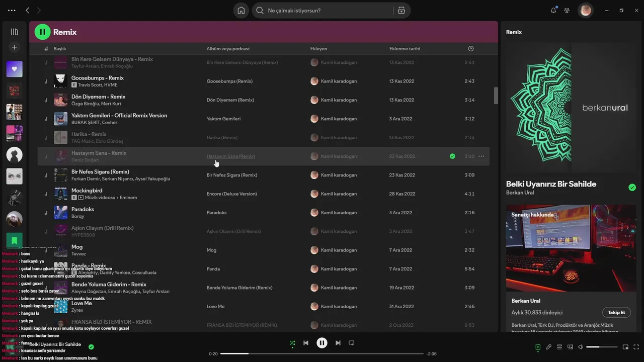Mute audio with the speaker icon
644x362 pixels.
click(x=581, y=347)
